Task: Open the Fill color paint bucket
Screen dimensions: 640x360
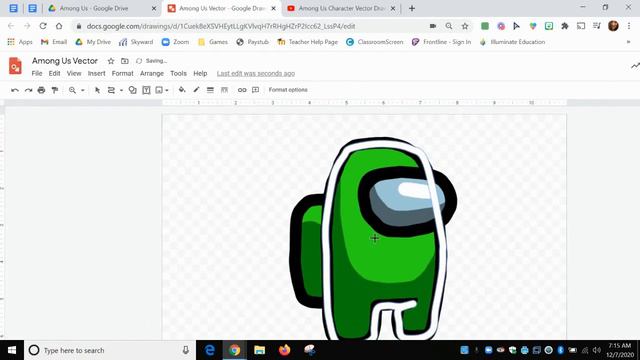Action: 182,90
